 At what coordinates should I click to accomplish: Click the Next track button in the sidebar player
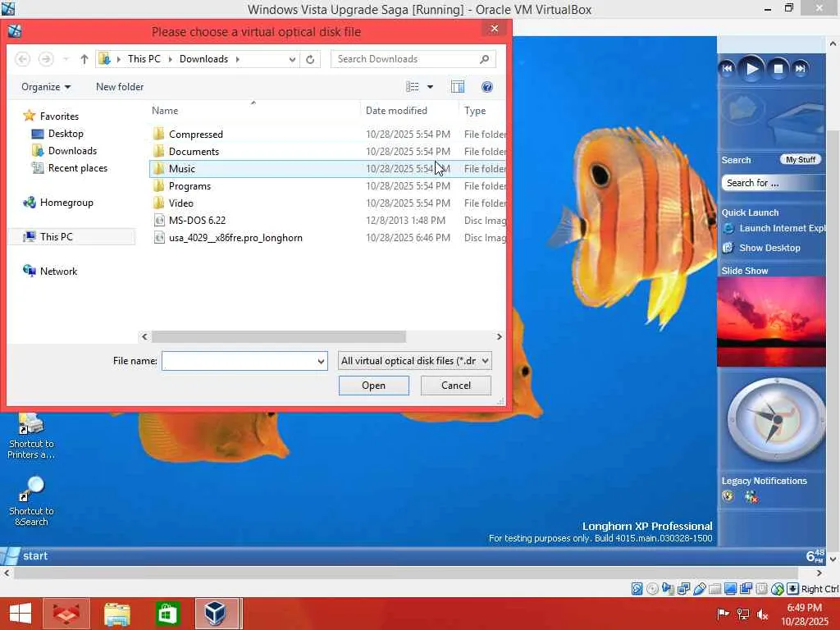801,69
